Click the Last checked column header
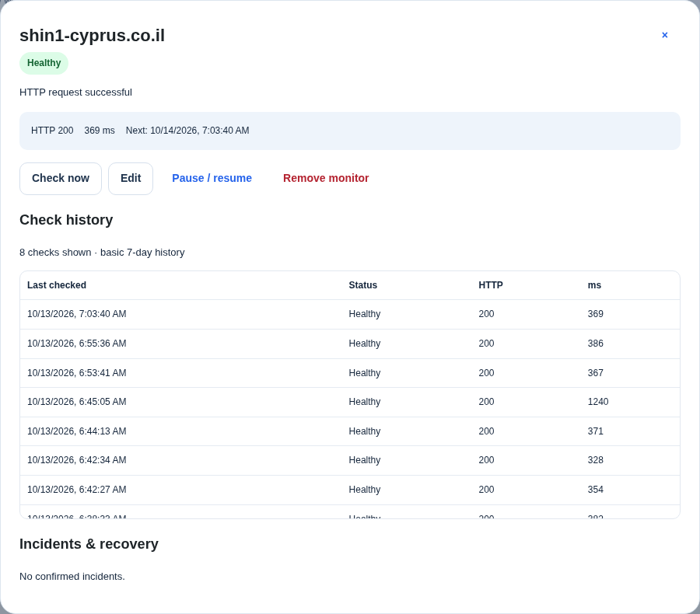The height and width of the screenshot is (614, 700). point(57,285)
